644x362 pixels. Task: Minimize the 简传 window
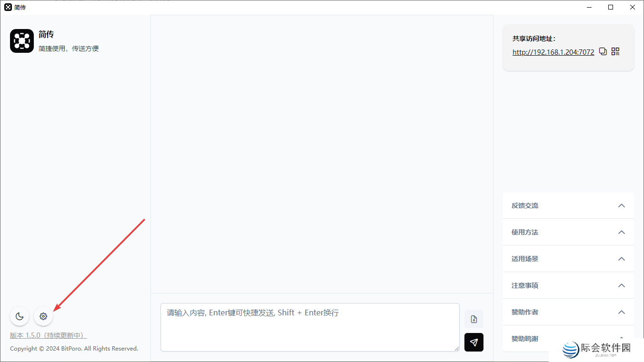(589, 7)
